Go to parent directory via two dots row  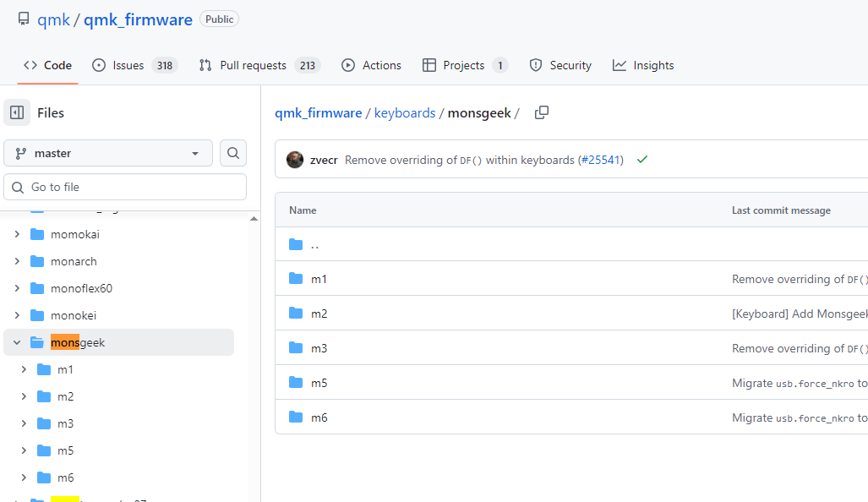click(314, 245)
